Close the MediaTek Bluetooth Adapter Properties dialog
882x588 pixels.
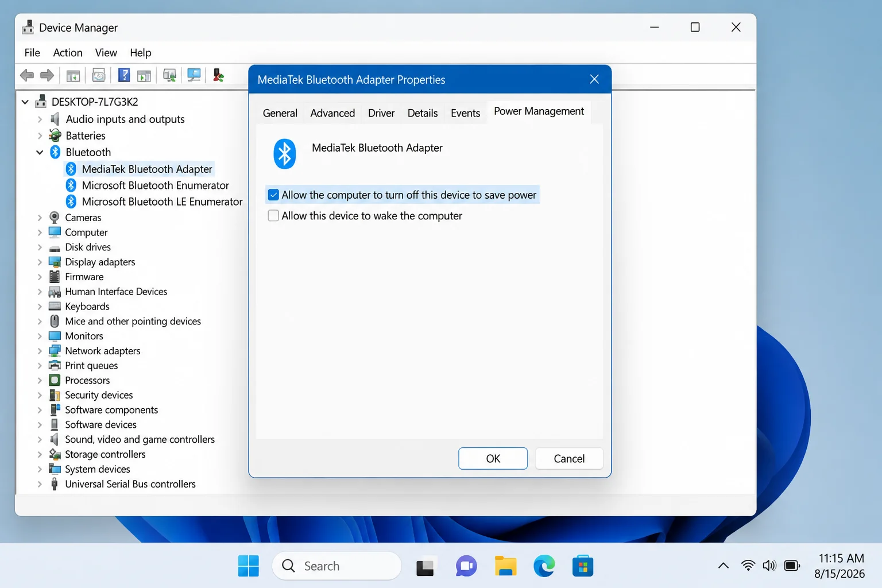tap(594, 80)
